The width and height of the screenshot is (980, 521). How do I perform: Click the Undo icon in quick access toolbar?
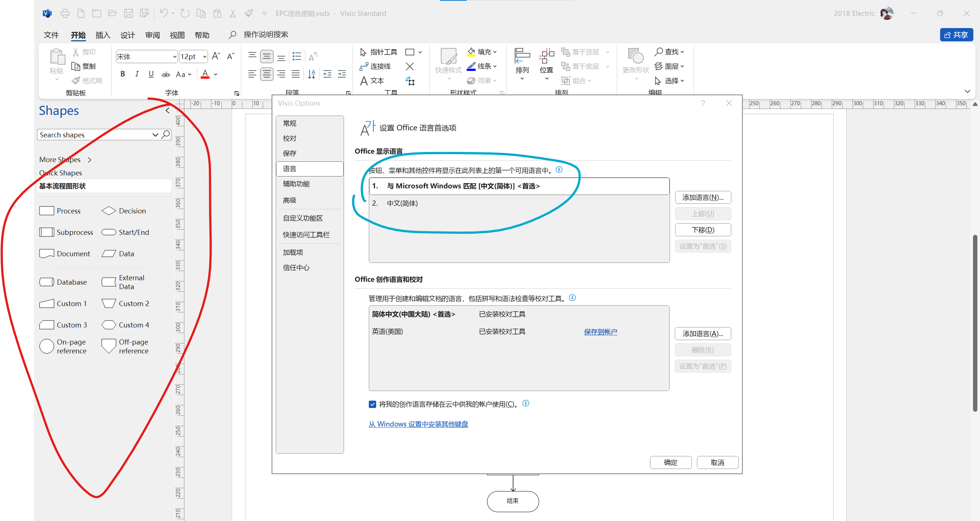pyautogui.click(x=164, y=13)
